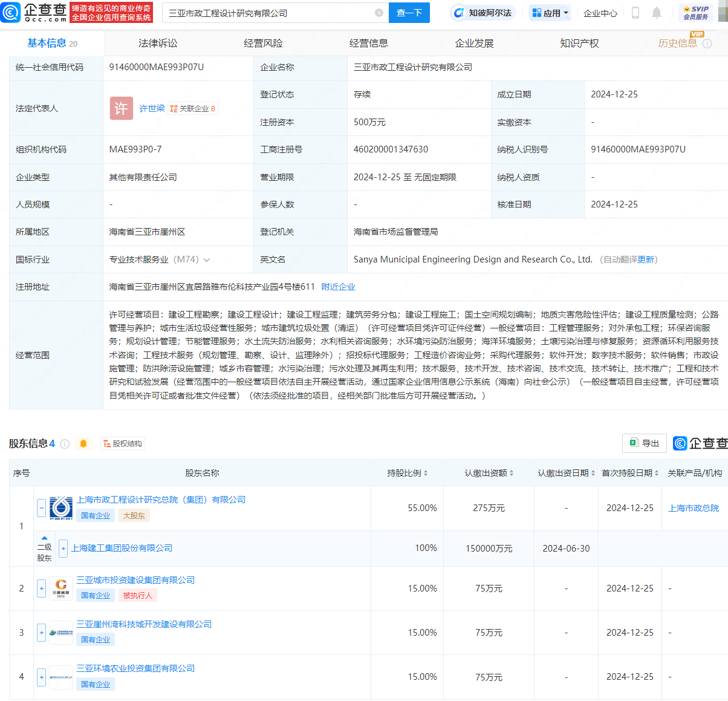Collapse the 二级股东 section arrow
This screenshot has height=701, width=728.
pyautogui.click(x=44, y=538)
